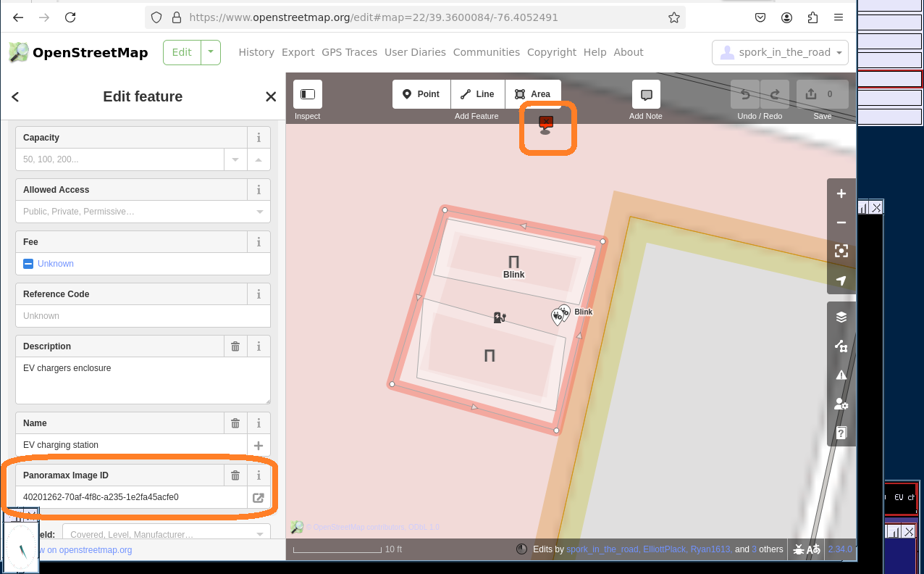Show info for the Description field
Screen dimensions: 924x574
point(259,346)
